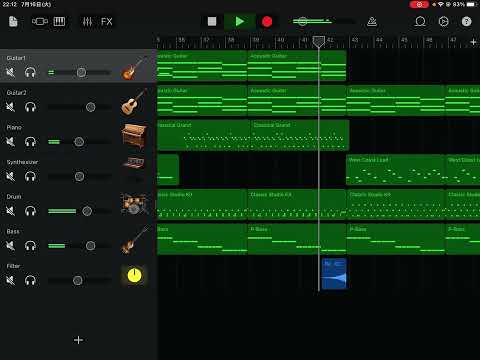Image resolution: width=480 pixels, height=360 pixels.
Task: Select the Synthesizer track name
Action: (22, 162)
